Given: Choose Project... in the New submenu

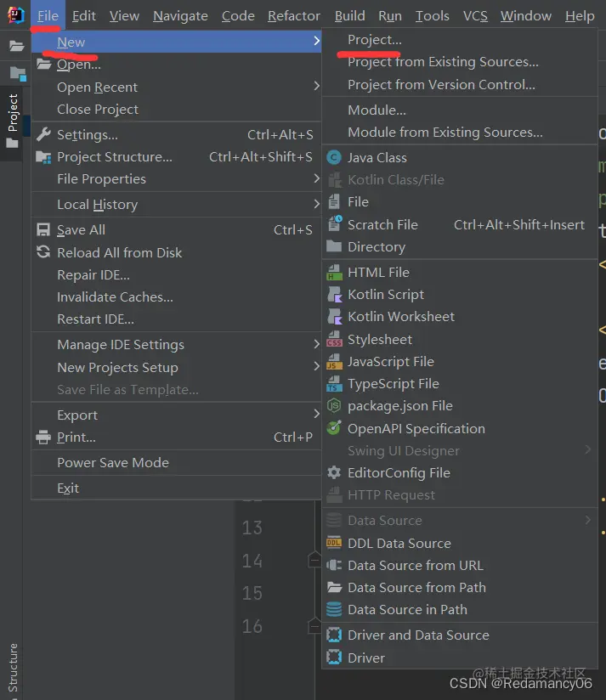Looking at the screenshot, I should point(375,40).
